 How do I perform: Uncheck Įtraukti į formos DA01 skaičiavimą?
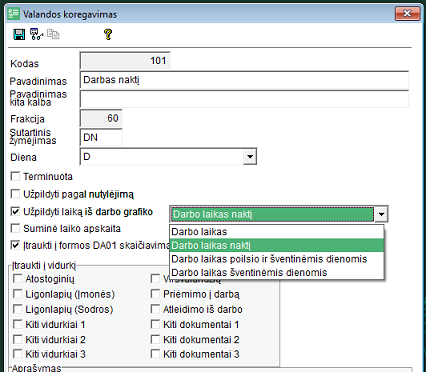(15, 245)
